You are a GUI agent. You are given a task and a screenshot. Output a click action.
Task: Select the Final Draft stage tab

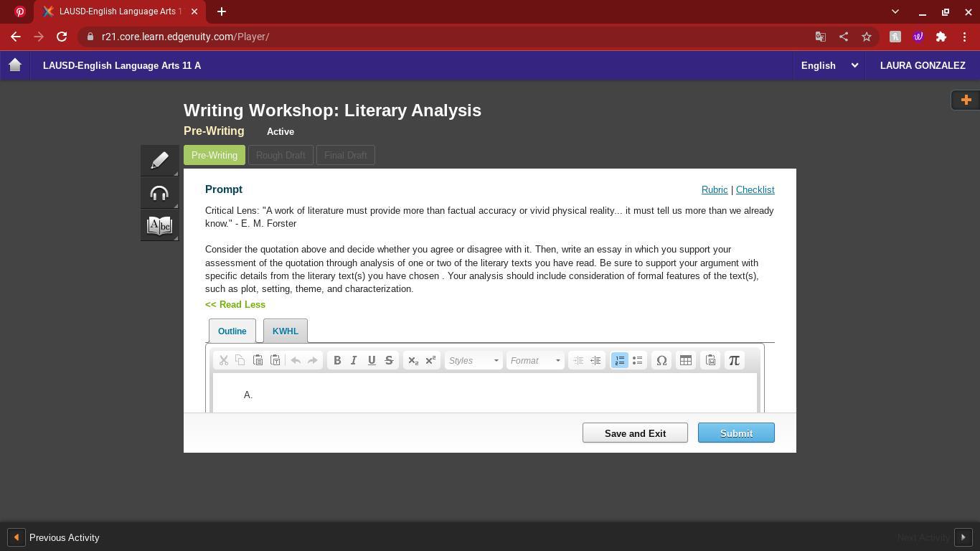[346, 155]
